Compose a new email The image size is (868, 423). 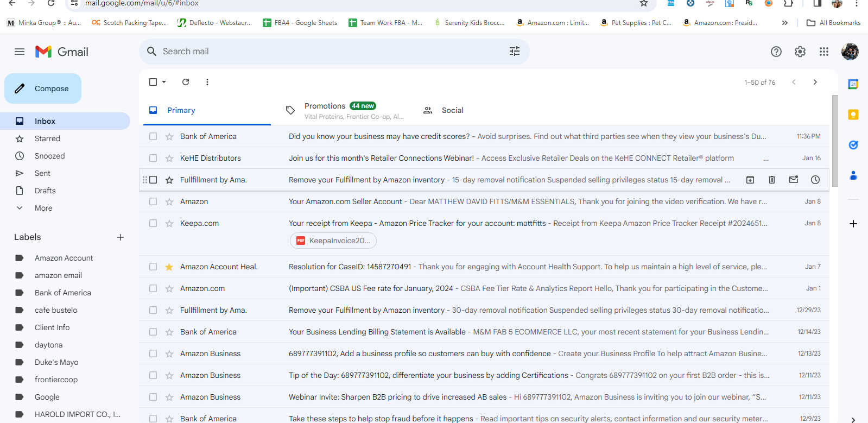43,89
